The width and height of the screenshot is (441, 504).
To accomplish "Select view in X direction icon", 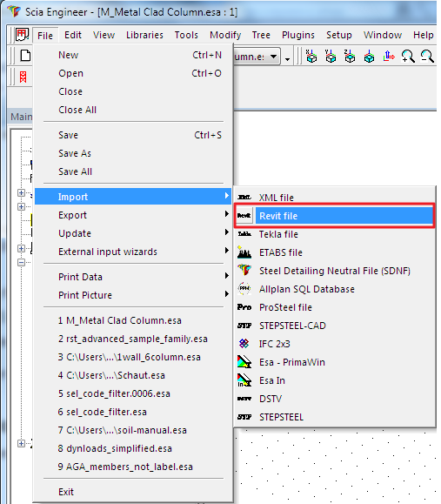I will click(311, 57).
